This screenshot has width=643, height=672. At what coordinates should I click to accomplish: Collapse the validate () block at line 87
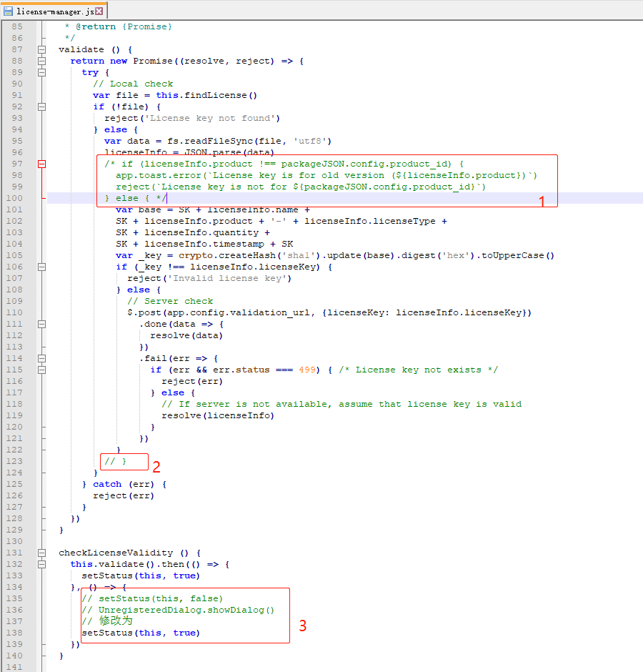(41, 50)
